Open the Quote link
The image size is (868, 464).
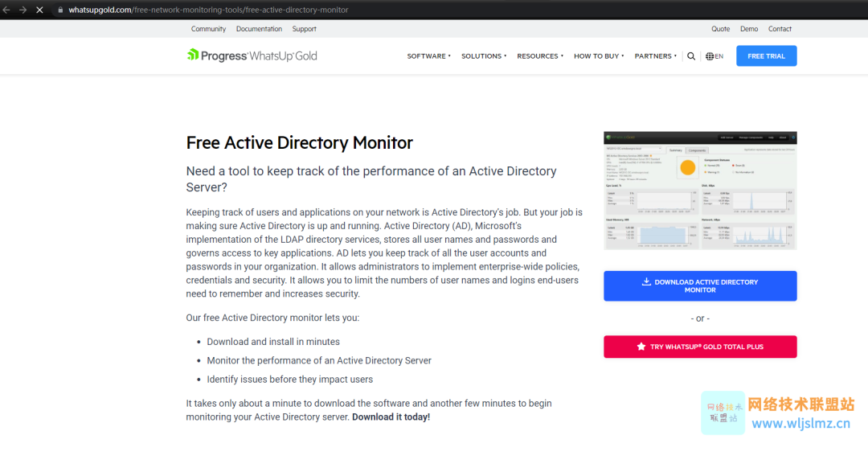click(x=720, y=29)
